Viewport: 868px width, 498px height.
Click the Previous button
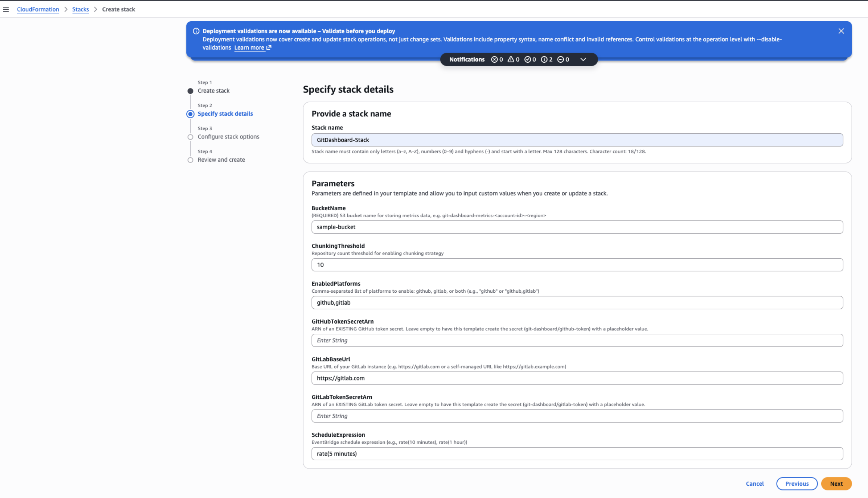point(797,483)
